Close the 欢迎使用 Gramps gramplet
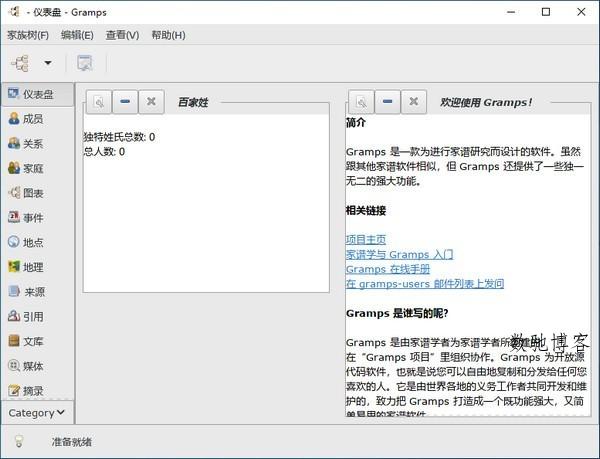The height and width of the screenshot is (459, 600). click(414, 102)
